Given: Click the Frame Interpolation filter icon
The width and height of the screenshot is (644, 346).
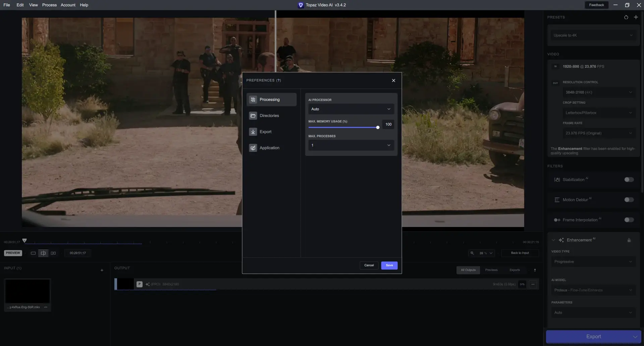Looking at the screenshot, I should click(557, 220).
